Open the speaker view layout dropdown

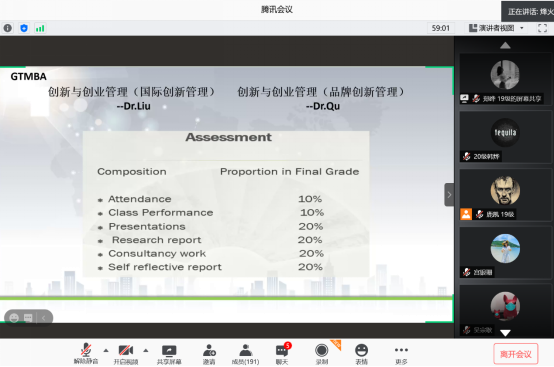click(x=496, y=28)
